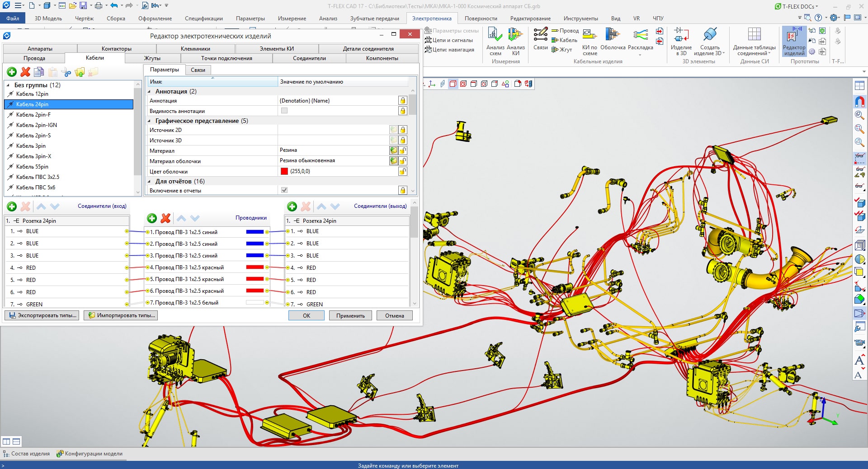This screenshot has height=469, width=868.
Task: Delete conductor with red X in Проводники panel
Action: [165, 218]
